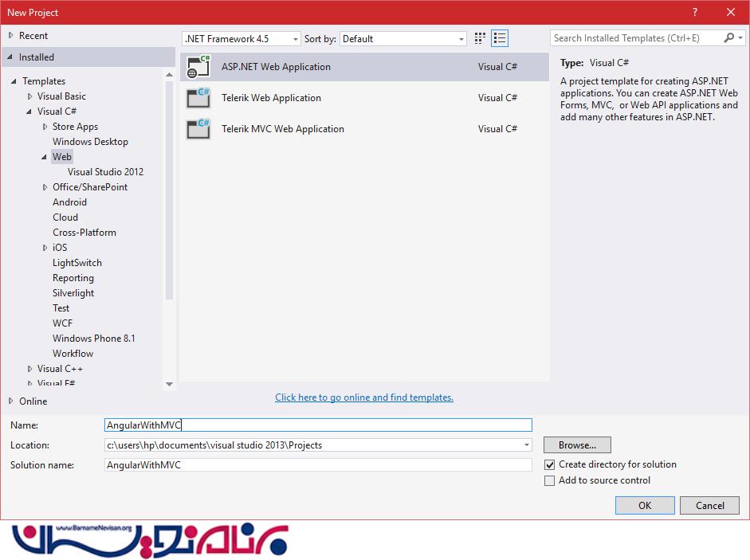Click the help question mark button
The image size is (750, 560).
tap(695, 12)
